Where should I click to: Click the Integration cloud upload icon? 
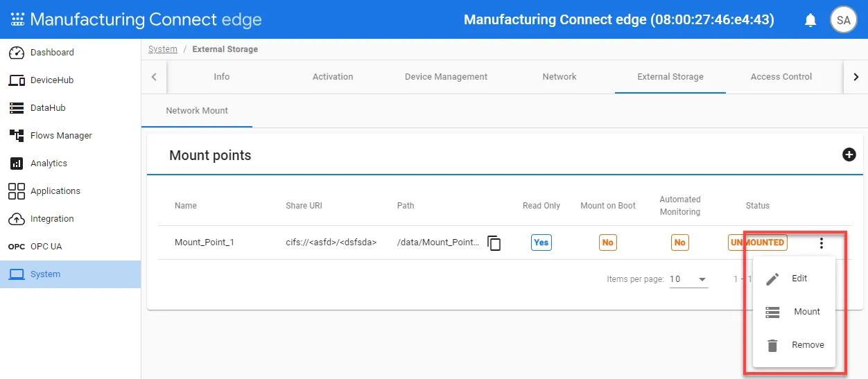click(17, 219)
